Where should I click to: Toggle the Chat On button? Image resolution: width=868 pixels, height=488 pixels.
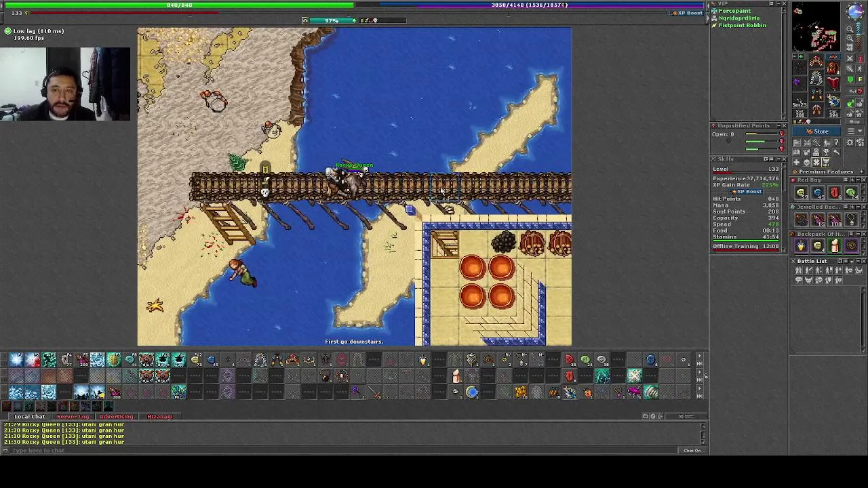coord(692,451)
